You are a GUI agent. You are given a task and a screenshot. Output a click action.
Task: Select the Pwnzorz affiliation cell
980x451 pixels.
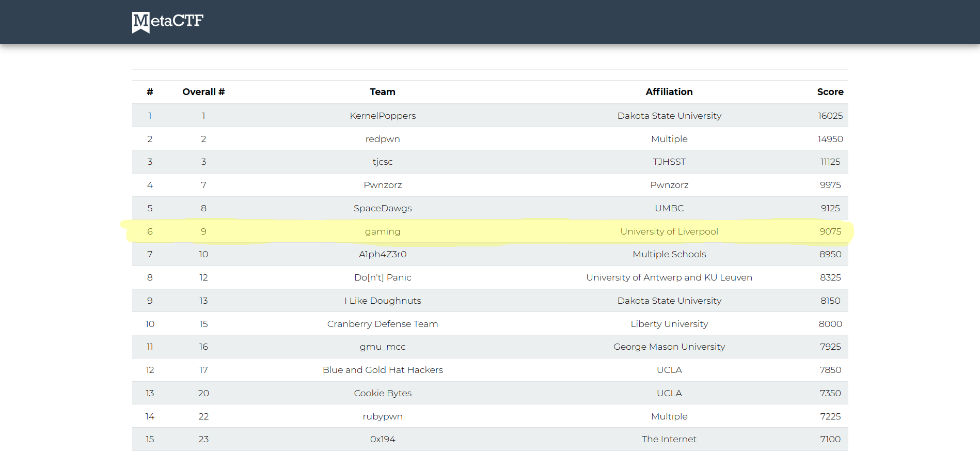point(669,185)
